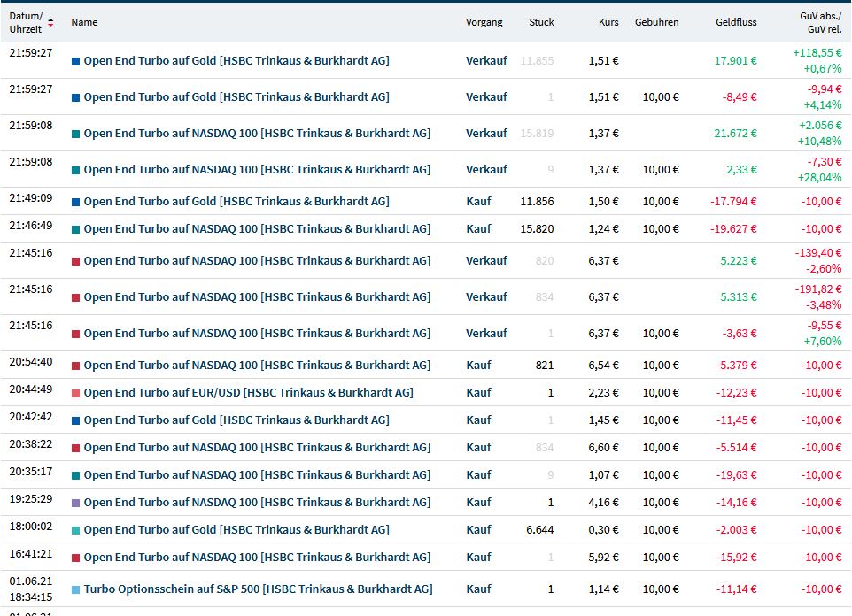Click the blue square icon on the 21:49:09 Gold row

tap(75, 202)
